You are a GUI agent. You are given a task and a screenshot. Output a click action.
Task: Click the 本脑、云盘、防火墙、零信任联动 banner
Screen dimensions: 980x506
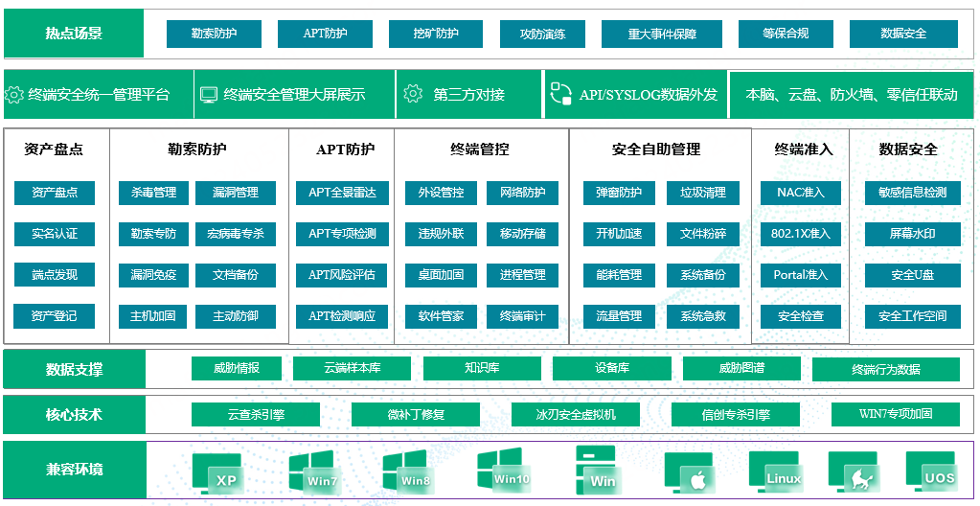tap(851, 94)
